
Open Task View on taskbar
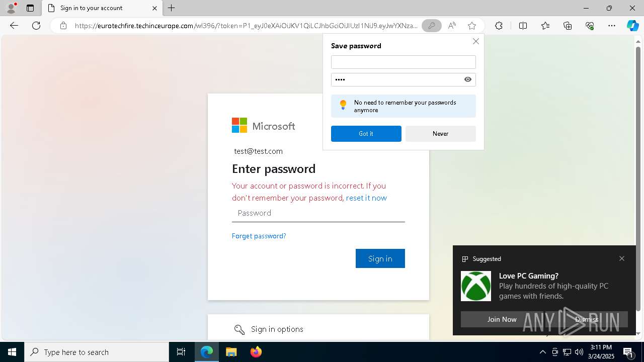[x=181, y=352]
